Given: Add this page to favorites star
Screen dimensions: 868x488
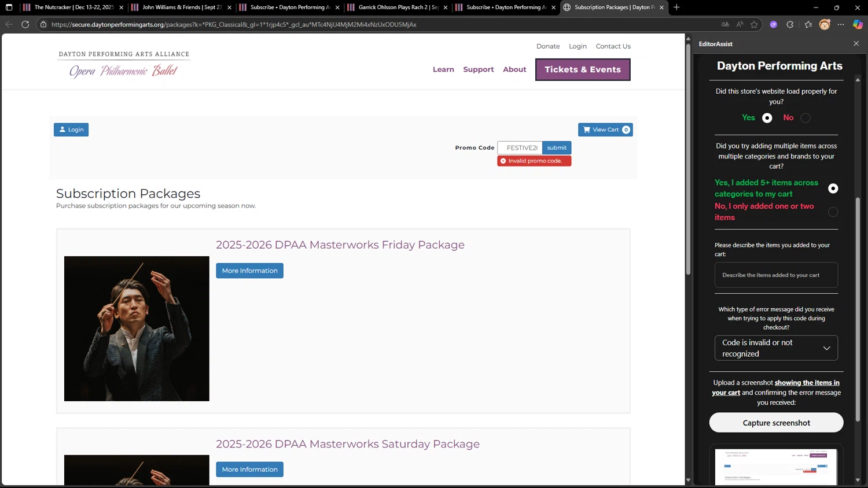Looking at the screenshot, I should click(x=754, y=24).
